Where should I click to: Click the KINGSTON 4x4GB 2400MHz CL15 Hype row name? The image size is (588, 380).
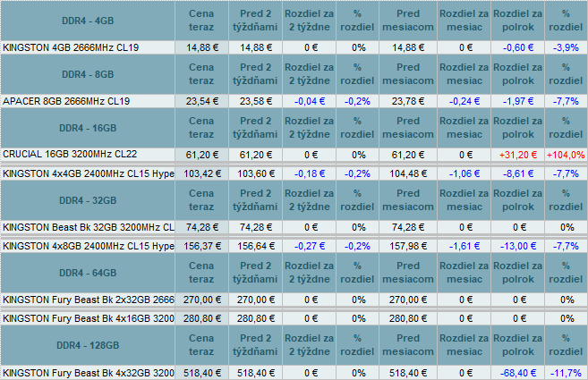(89, 173)
